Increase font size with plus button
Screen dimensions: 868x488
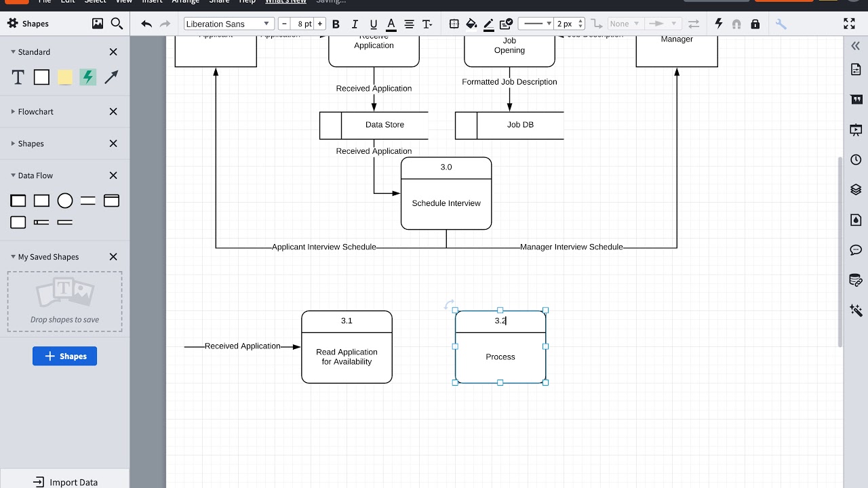320,24
